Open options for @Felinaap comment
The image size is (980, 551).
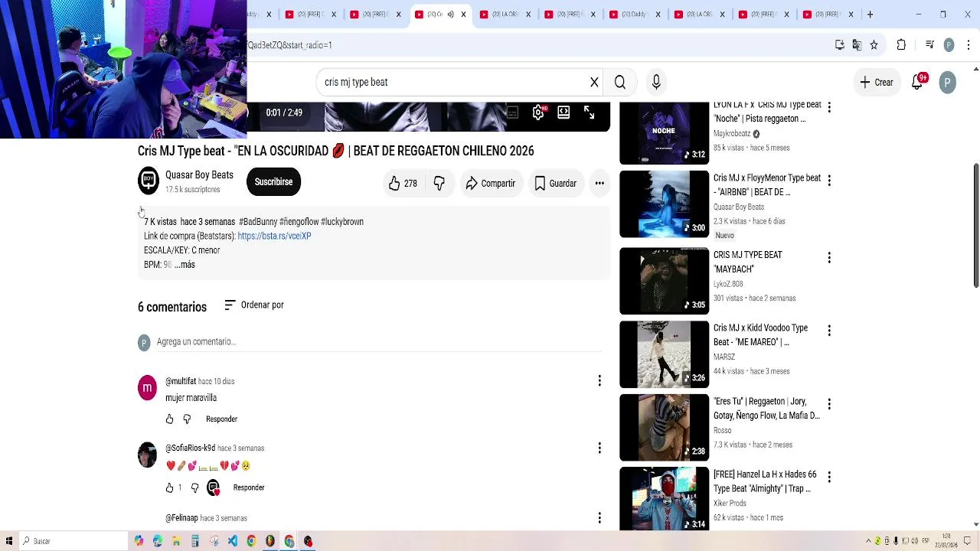coord(599,518)
